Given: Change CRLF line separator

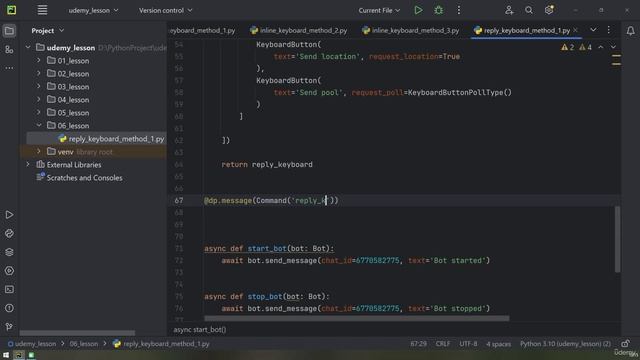Looking at the screenshot, I should pos(443,344).
